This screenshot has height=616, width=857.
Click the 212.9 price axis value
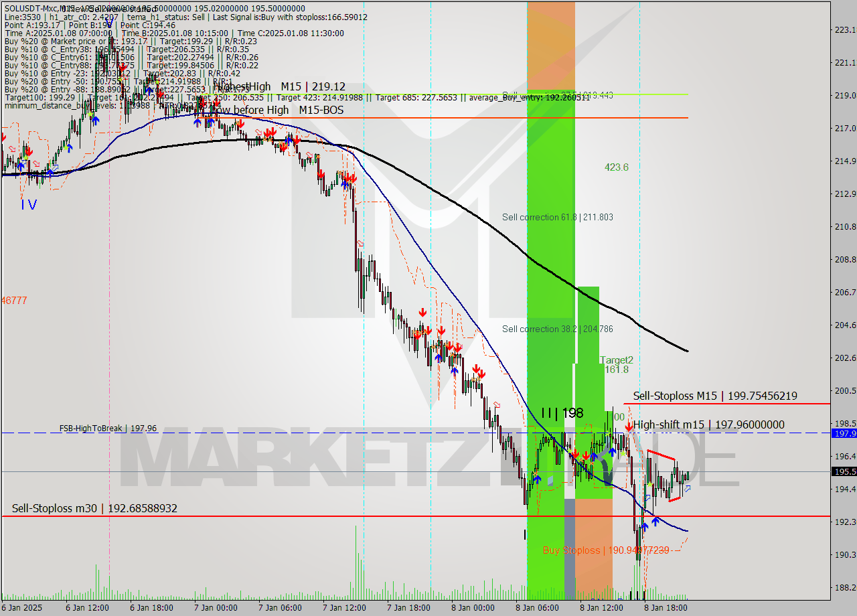pos(846,194)
